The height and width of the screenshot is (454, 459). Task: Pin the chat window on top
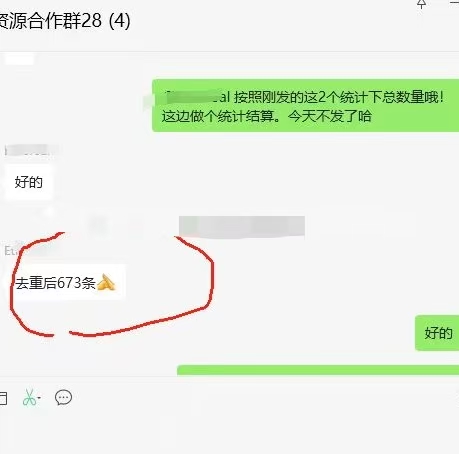[422, 4]
